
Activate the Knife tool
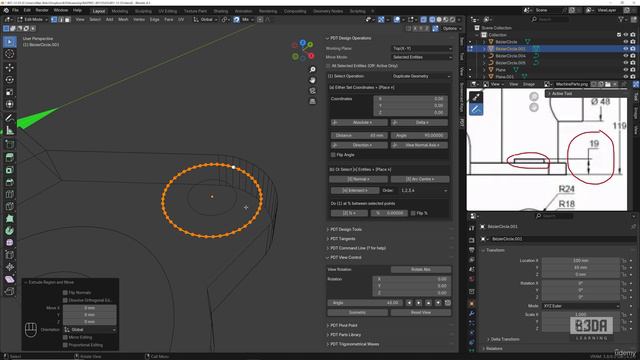[9, 206]
